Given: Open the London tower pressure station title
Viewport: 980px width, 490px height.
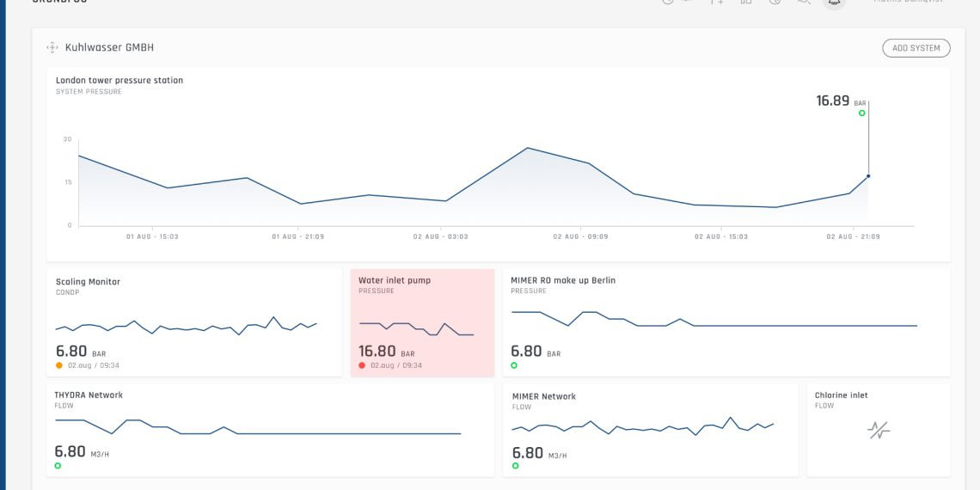Looking at the screenshot, I should click(x=119, y=81).
